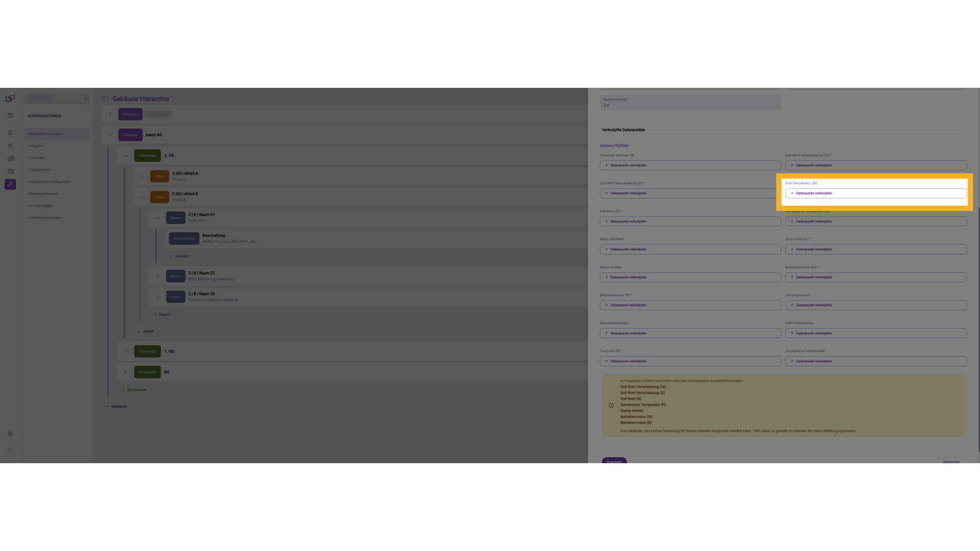Click the app logo icon
980x551 pixels.
pos(10,98)
